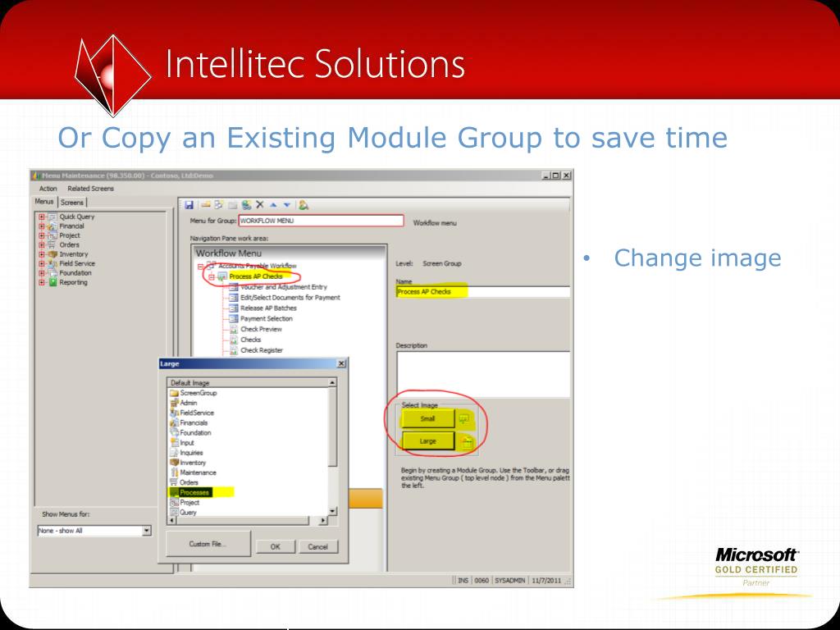Viewport: 840px width, 630px height.
Task: Confirm image dialog with OK
Action: click(276, 547)
